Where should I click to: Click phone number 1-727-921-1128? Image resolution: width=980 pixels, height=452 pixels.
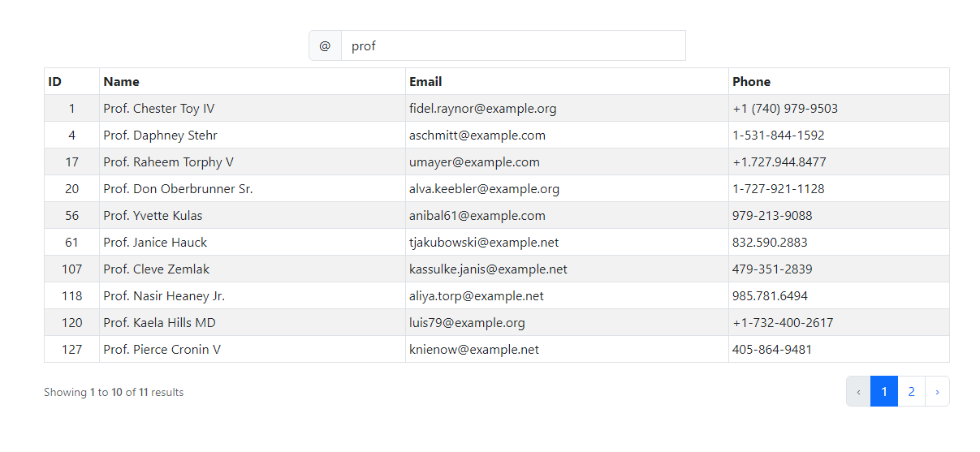778,188
